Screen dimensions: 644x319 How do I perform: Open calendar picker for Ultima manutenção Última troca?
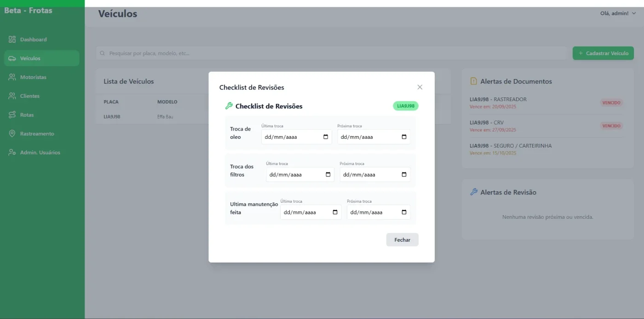[335, 212]
